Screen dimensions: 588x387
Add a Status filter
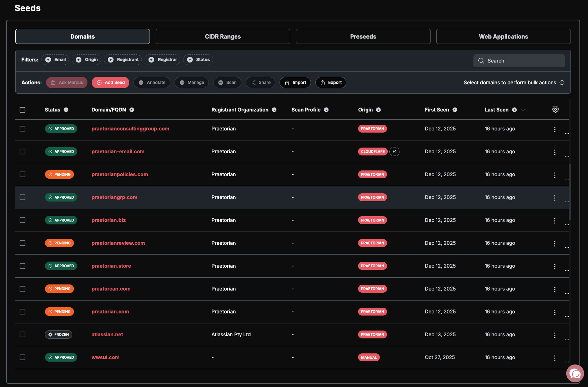(198, 60)
